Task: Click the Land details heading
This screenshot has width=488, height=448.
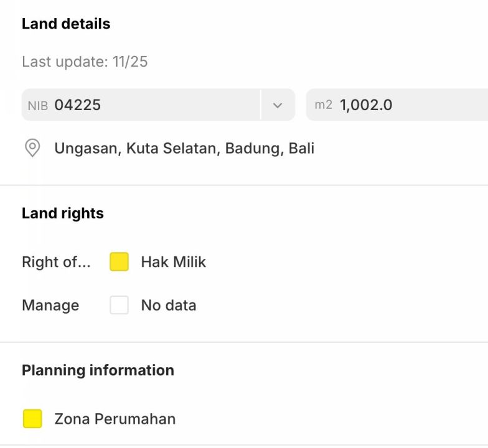Action: (x=66, y=24)
